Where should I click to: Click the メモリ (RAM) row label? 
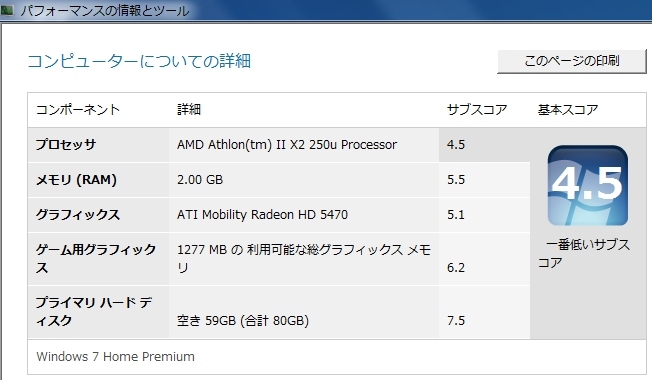tap(76, 180)
